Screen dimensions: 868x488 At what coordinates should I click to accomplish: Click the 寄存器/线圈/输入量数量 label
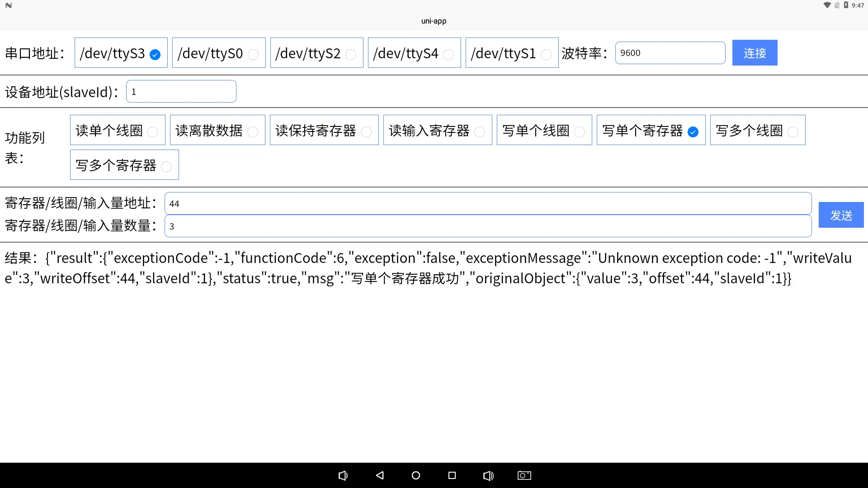pyautogui.click(x=81, y=225)
